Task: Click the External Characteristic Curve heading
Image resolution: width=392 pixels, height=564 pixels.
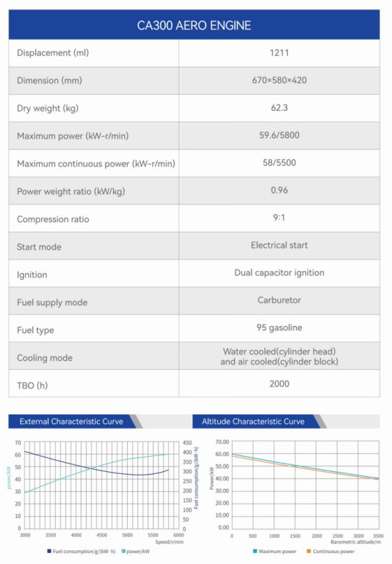Action: click(72, 421)
